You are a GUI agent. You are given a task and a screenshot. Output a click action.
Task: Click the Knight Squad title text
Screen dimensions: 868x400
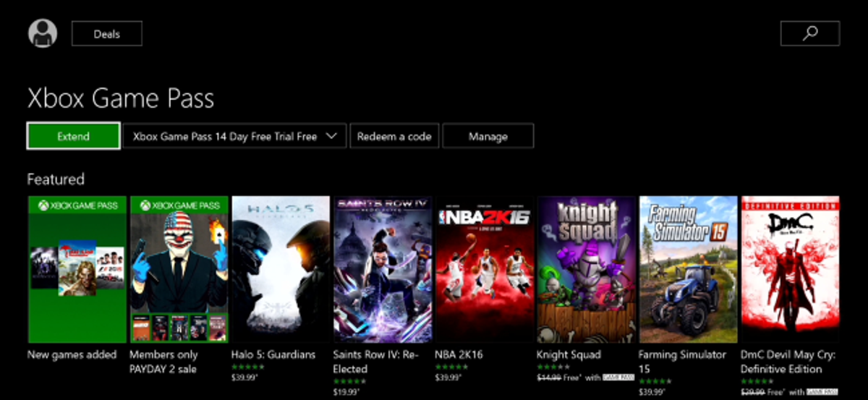pos(569,355)
